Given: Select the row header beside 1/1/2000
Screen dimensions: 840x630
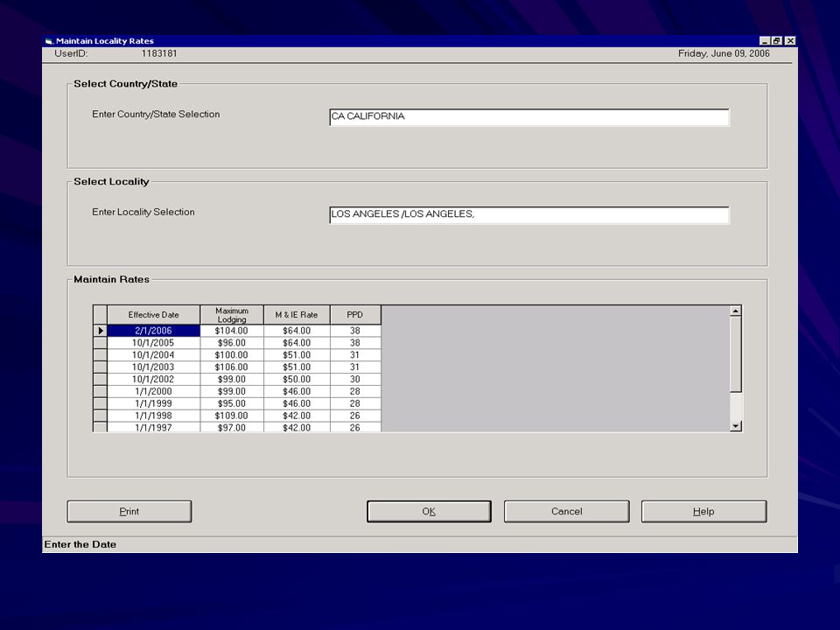Looking at the screenshot, I should click(100, 392).
